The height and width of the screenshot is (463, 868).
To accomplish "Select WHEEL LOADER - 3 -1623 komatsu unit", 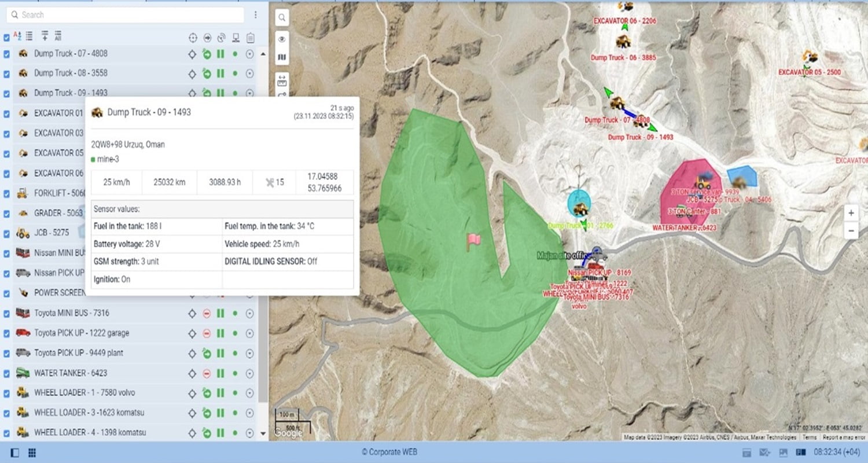I will (89, 413).
